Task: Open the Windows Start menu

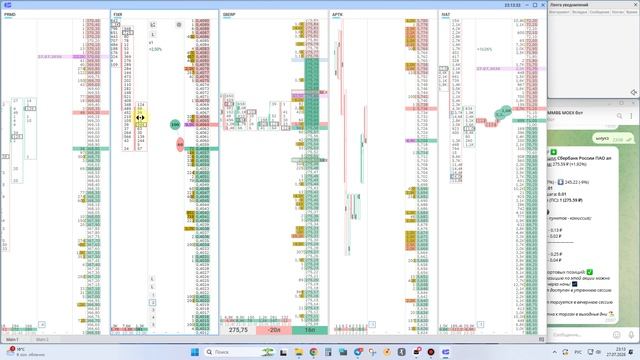Action: point(195,352)
